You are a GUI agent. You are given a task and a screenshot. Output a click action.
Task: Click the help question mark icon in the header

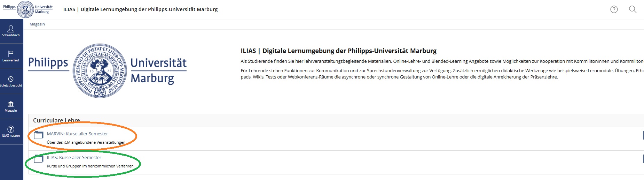614,9
